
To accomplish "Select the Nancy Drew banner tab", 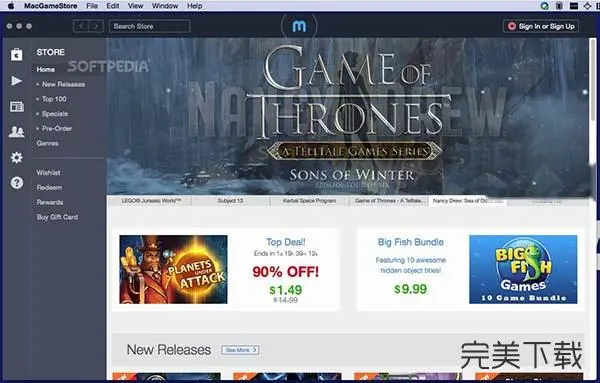I will (468, 201).
